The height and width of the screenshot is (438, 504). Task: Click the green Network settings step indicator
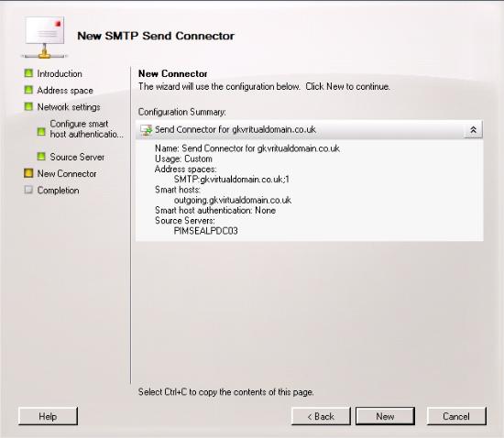(x=28, y=106)
